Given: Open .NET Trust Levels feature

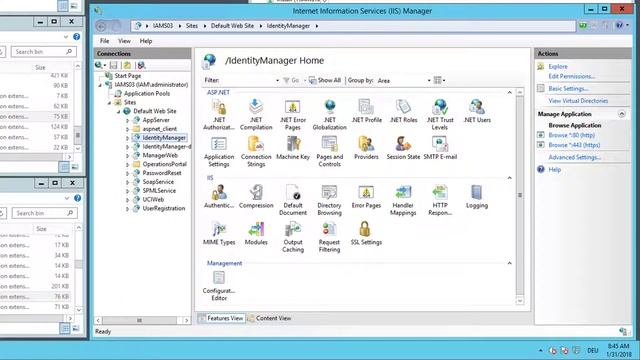Looking at the screenshot, I should pyautogui.click(x=440, y=114).
